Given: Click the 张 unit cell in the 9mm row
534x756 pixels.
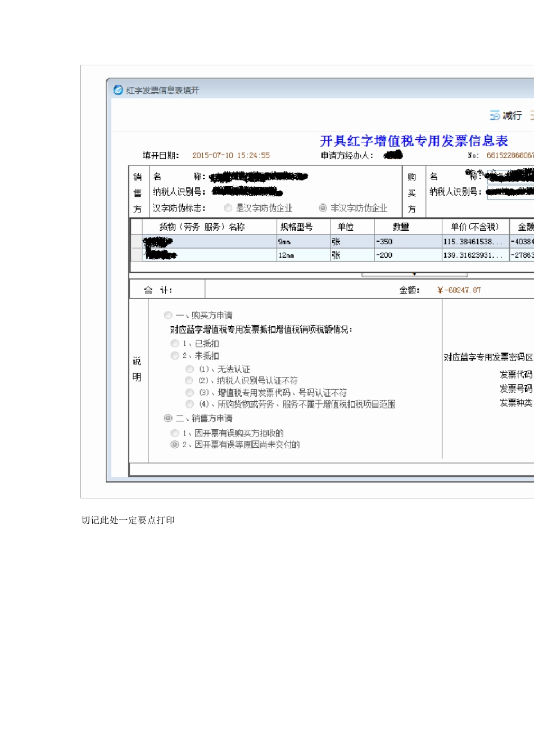Looking at the screenshot, I should 352,241.
